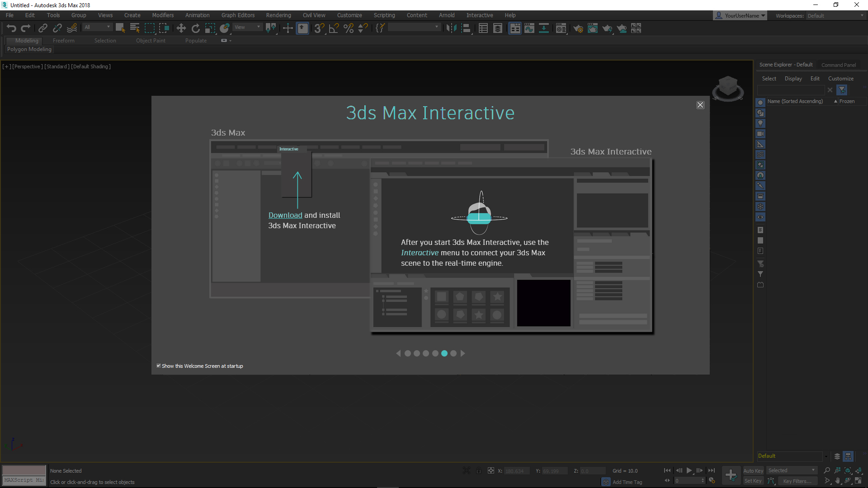Click the Select Object icon
Image resolution: width=868 pixels, height=488 pixels.
(119, 28)
